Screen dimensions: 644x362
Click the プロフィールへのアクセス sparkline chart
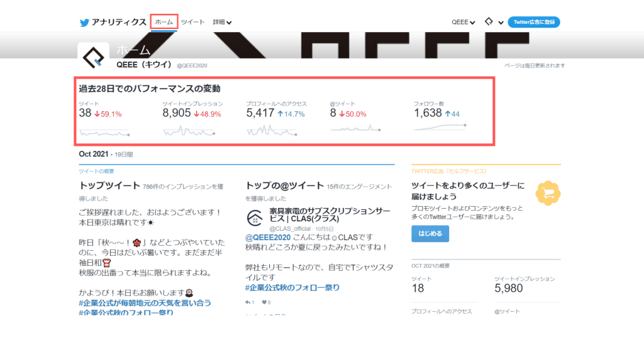(272, 131)
